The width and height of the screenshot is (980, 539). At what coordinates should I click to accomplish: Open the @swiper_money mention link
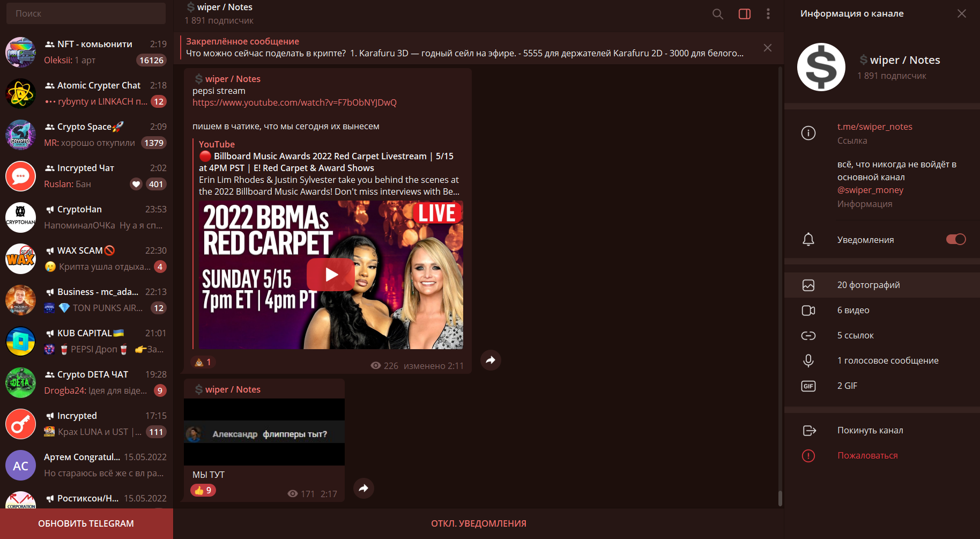(x=870, y=190)
